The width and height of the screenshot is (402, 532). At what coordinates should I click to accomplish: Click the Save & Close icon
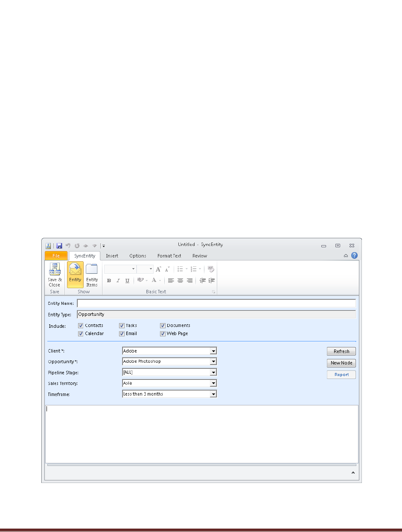[x=55, y=275]
